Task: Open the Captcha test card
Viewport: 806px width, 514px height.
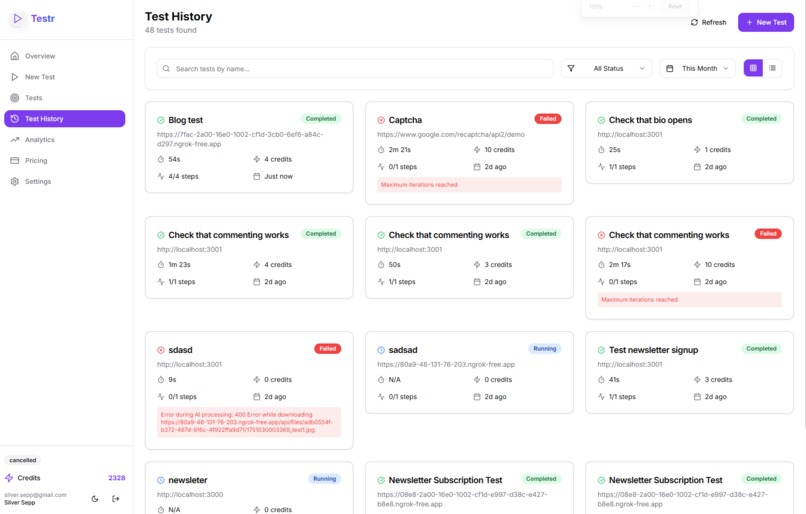Action: pos(469,153)
